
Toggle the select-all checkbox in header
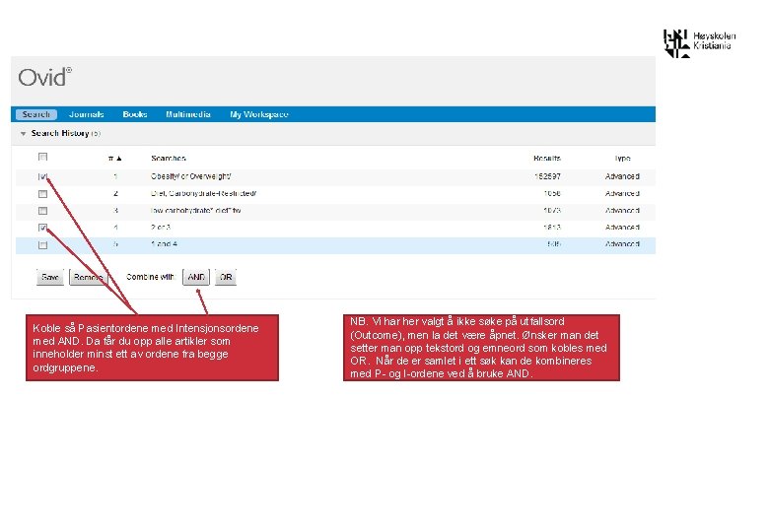tap(42, 157)
